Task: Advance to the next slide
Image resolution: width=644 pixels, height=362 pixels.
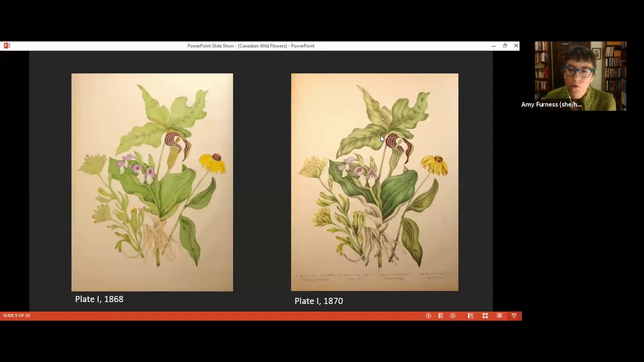Action: click(453, 316)
